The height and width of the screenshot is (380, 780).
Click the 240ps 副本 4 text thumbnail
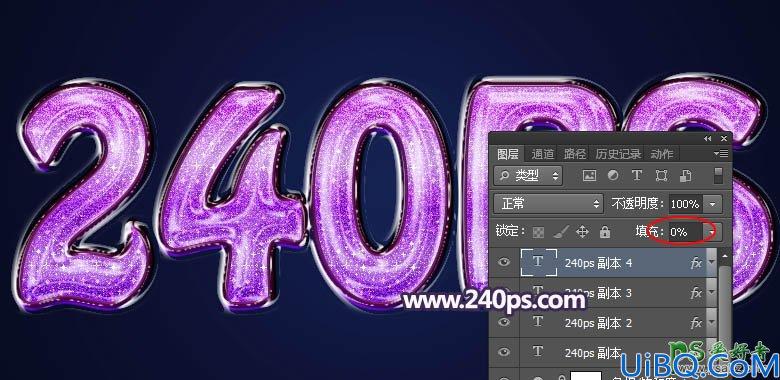(x=538, y=262)
